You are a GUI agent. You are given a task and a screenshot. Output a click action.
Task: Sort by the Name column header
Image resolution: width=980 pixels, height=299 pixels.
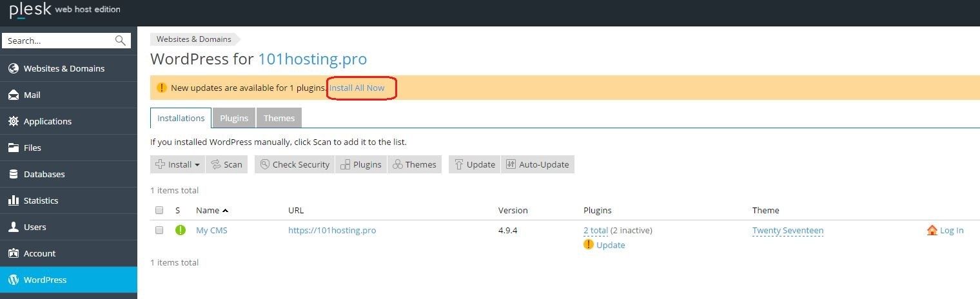click(x=212, y=210)
